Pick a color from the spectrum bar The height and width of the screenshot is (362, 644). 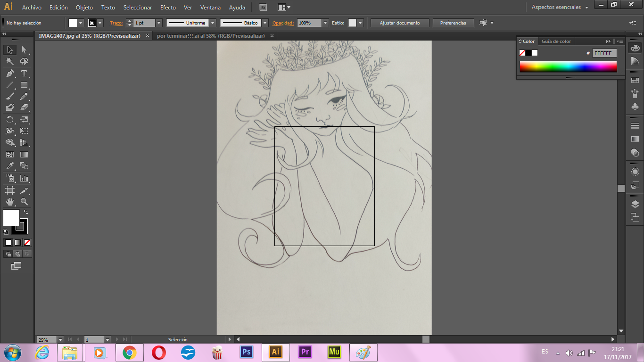(568, 66)
